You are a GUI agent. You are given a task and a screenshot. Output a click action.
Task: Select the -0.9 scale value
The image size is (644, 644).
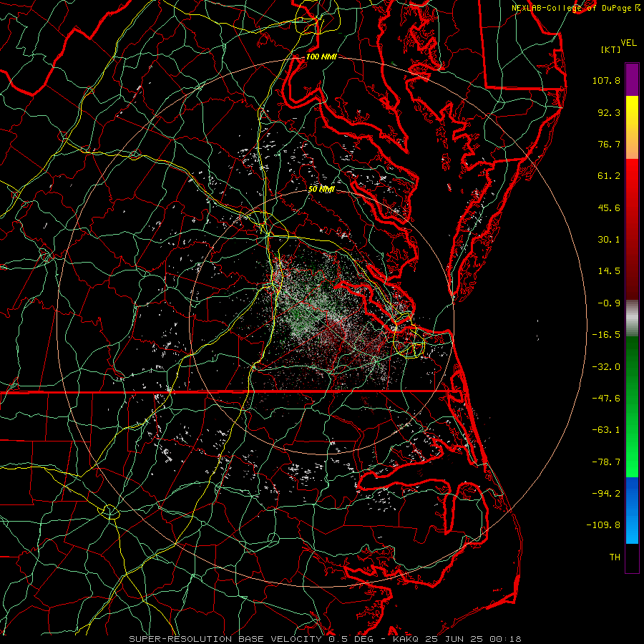tap(609, 303)
